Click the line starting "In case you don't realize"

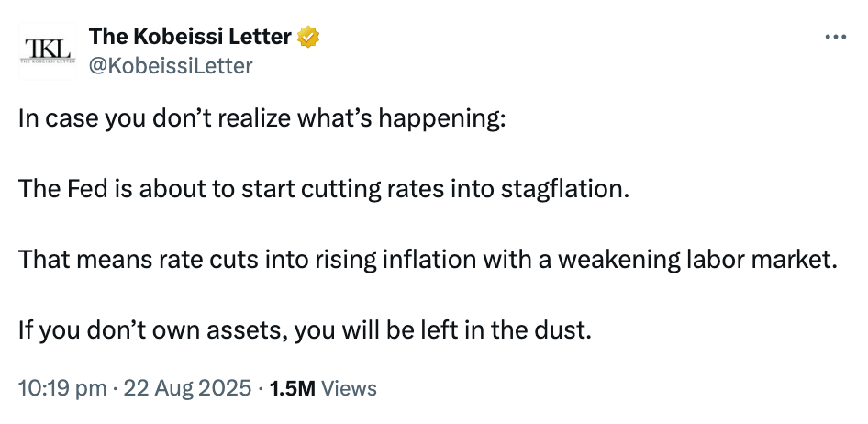262,120
